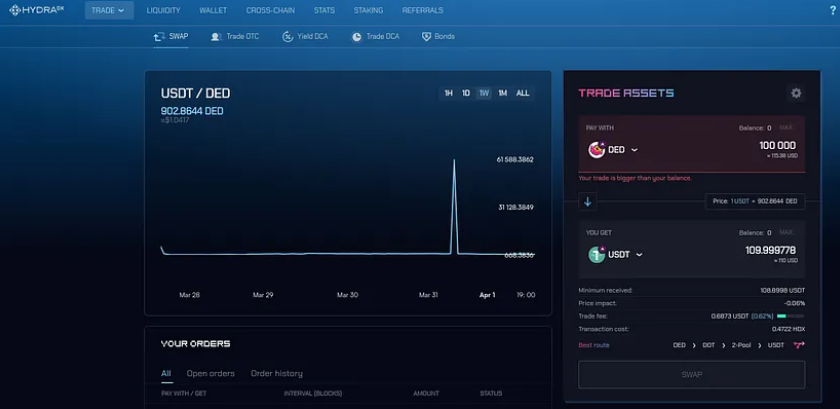Open trade settings gear icon
840x409 pixels.
pos(796,93)
